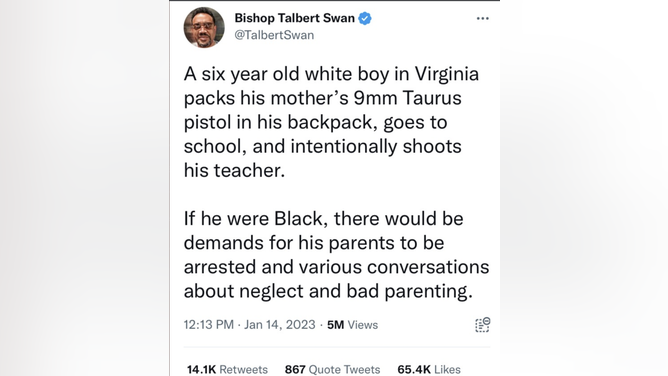668x376 pixels.
Task: Open the three-dot more options menu
Action: [x=483, y=18]
